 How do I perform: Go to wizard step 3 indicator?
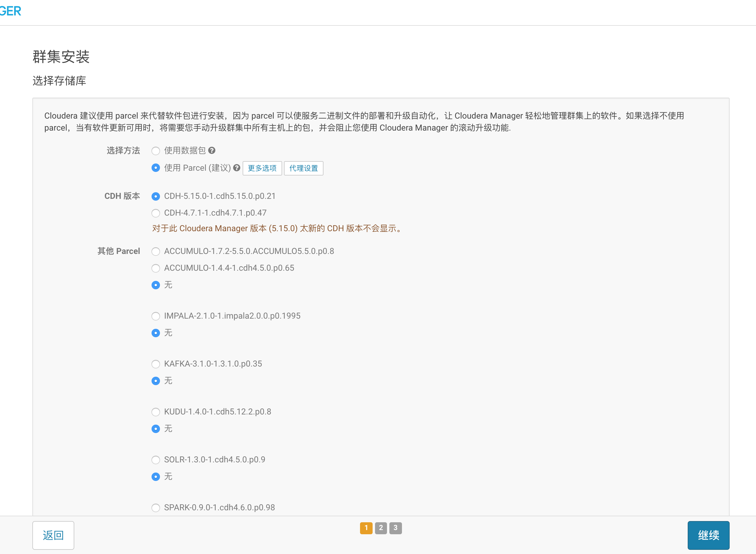[x=395, y=528]
